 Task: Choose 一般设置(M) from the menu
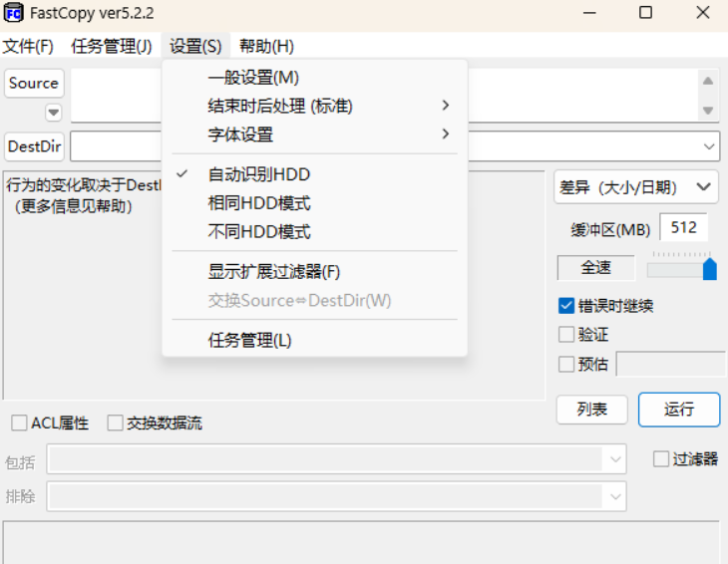tap(314, 78)
